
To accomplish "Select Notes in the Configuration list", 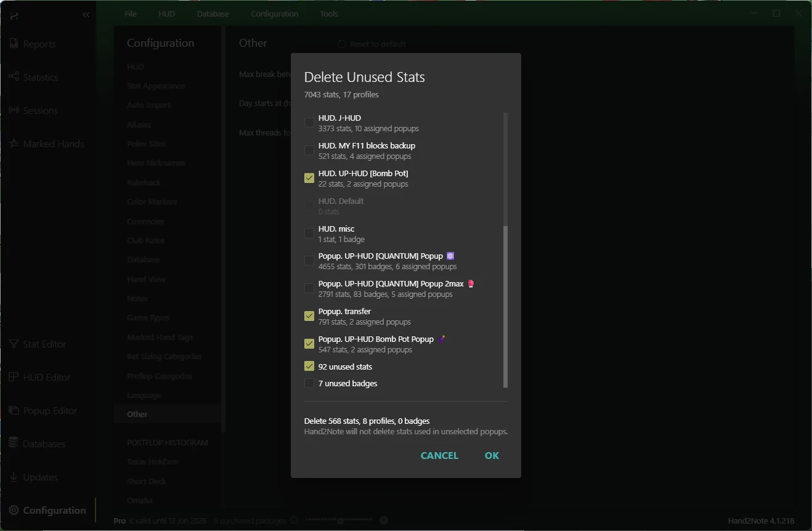I will click(137, 299).
